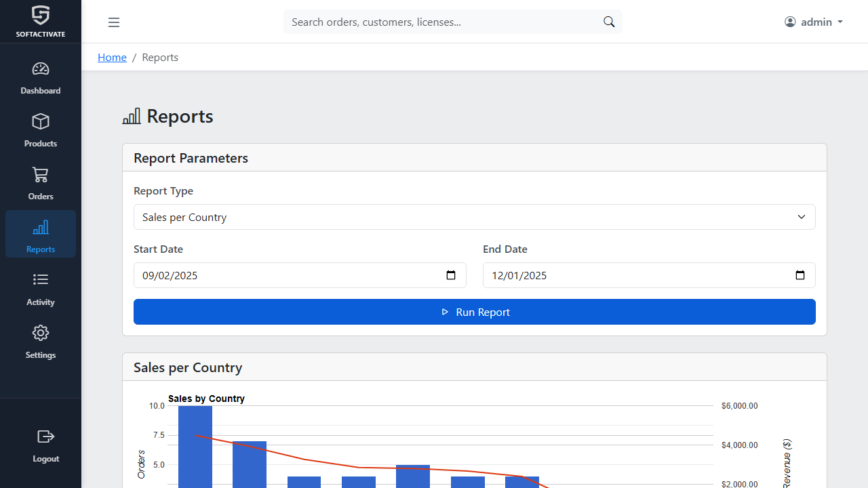This screenshot has width=868, height=488.
Task: Open Start Date calendar picker
Action: click(x=451, y=275)
